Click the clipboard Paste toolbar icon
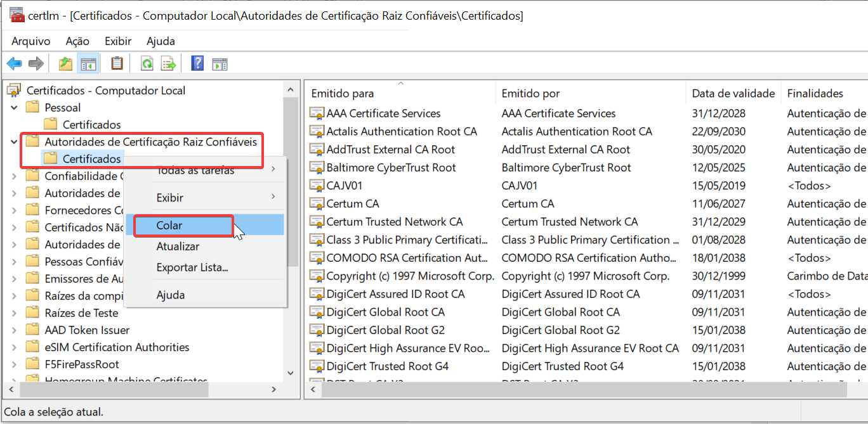Screen dimensions: 868x424 117,63
